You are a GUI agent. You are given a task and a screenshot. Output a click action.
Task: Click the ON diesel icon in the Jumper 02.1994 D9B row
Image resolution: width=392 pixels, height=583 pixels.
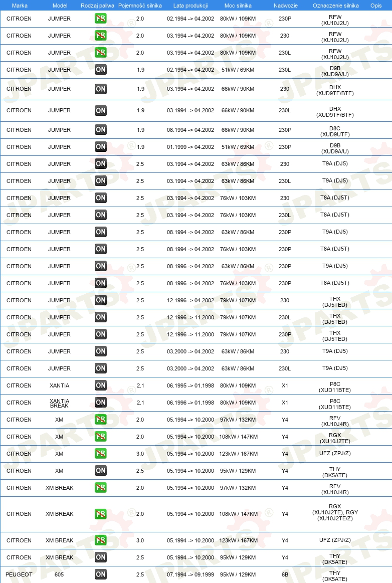tap(100, 70)
